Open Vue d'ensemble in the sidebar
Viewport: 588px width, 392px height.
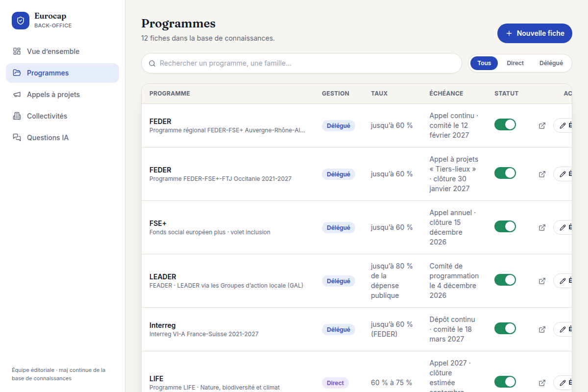pyautogui.click(x=62, y=51)
